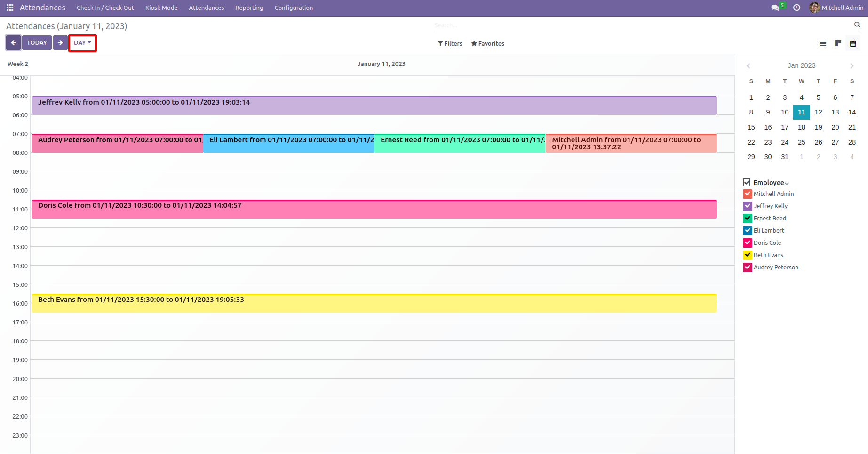This screenshot has height=454, width=868.
Task: Select January 12 in mini calendar
Action: coord(819,112)
